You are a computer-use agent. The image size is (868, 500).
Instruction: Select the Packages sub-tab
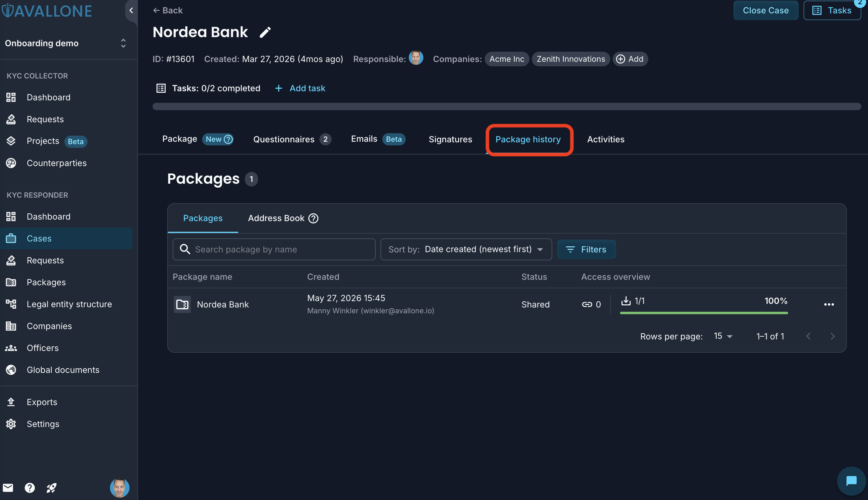tap(203, 218)
